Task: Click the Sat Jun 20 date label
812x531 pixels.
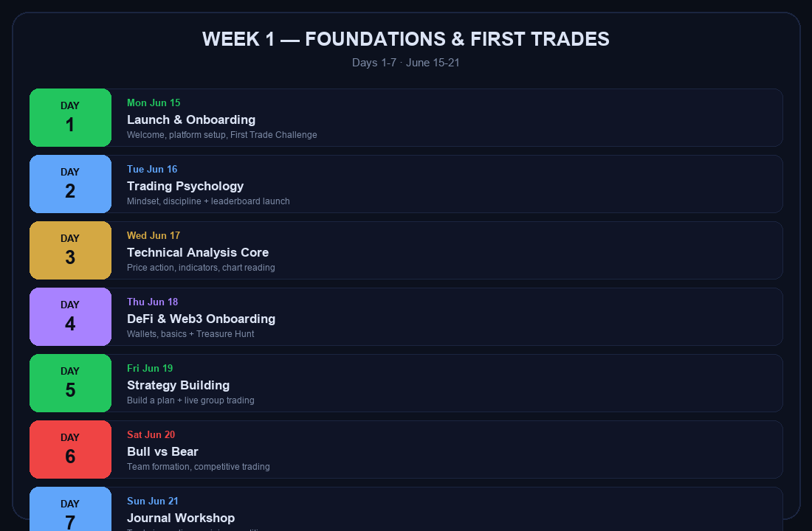Action: coord(151,434)
